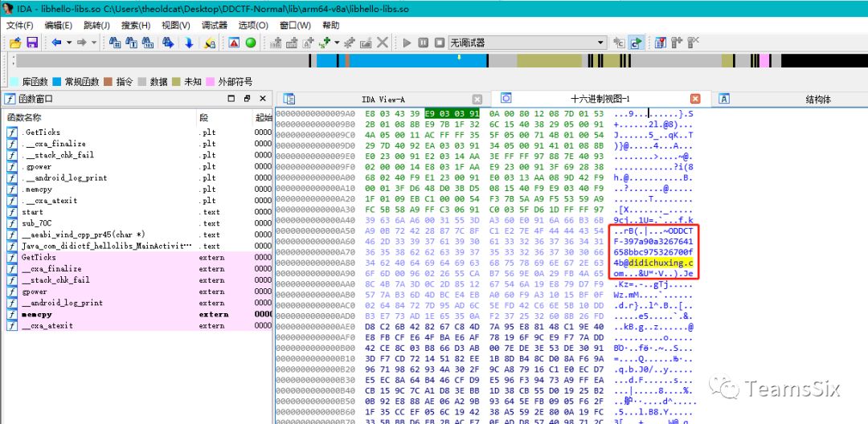Close the IDA View-A tab
The height and width of the screenshot is (424, 868).
coord(477,100)
